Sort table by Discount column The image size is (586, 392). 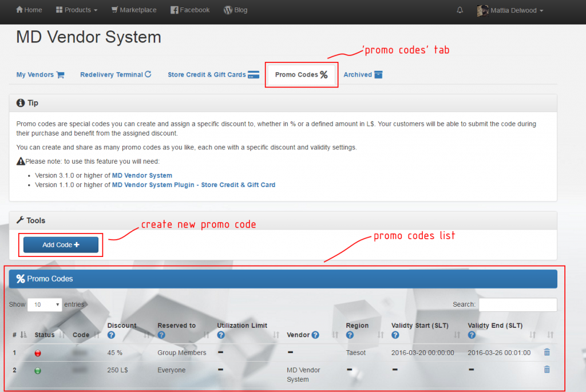[147, 335]
